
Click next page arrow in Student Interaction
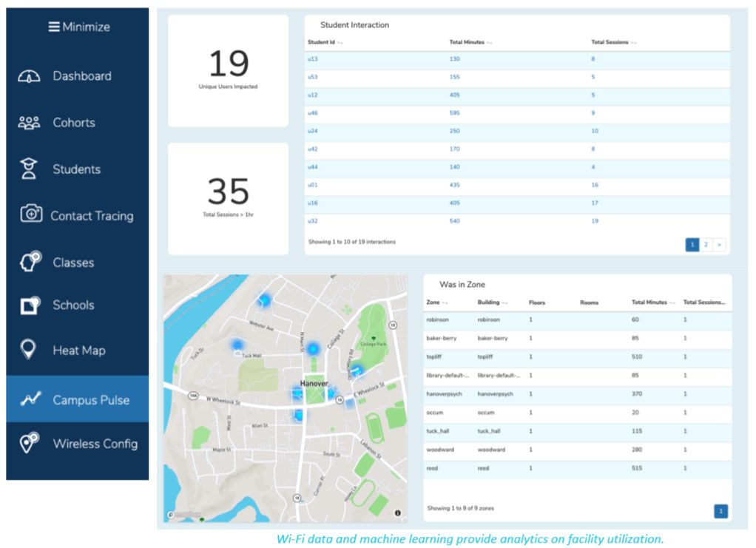point(719,244)
